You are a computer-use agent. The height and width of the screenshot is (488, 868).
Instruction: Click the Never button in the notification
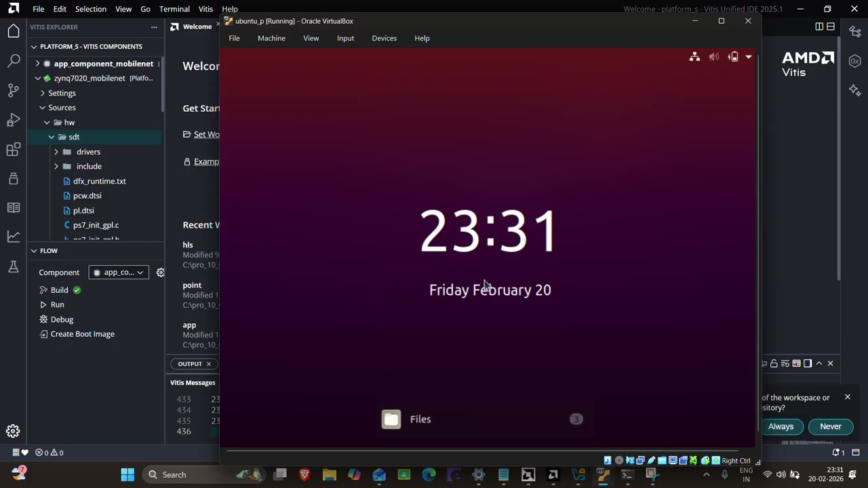[830, 427]
